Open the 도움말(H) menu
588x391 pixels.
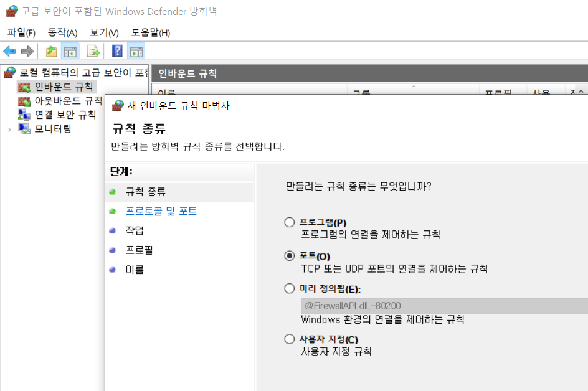point(150,32)
